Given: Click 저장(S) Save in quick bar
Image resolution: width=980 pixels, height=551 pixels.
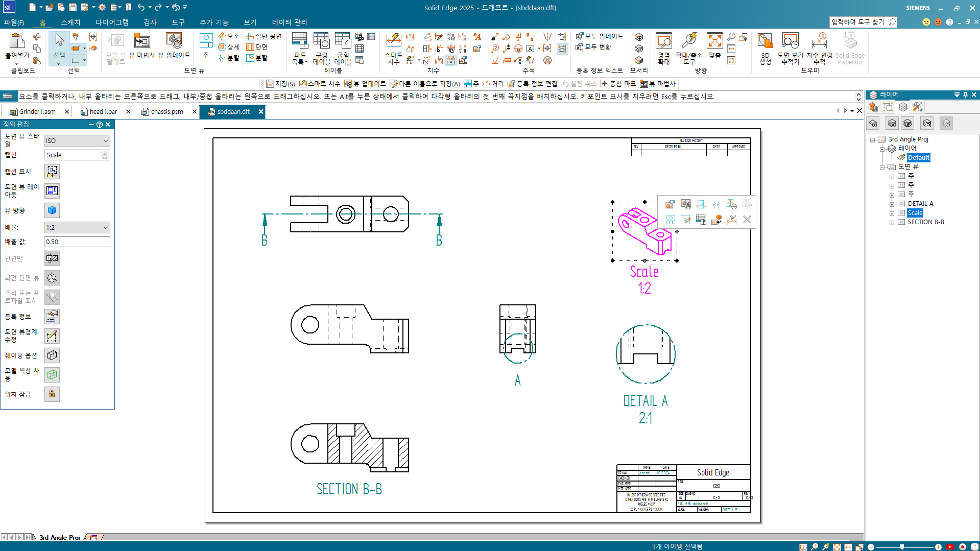Looking at the screenshot, I should 280,84.
